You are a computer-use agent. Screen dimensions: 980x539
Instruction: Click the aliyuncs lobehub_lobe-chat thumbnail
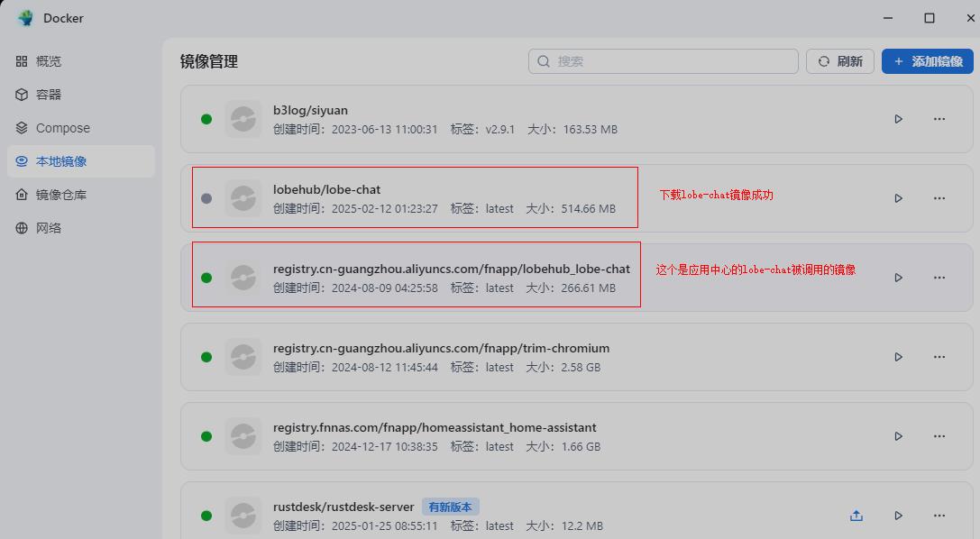[243, 278]
